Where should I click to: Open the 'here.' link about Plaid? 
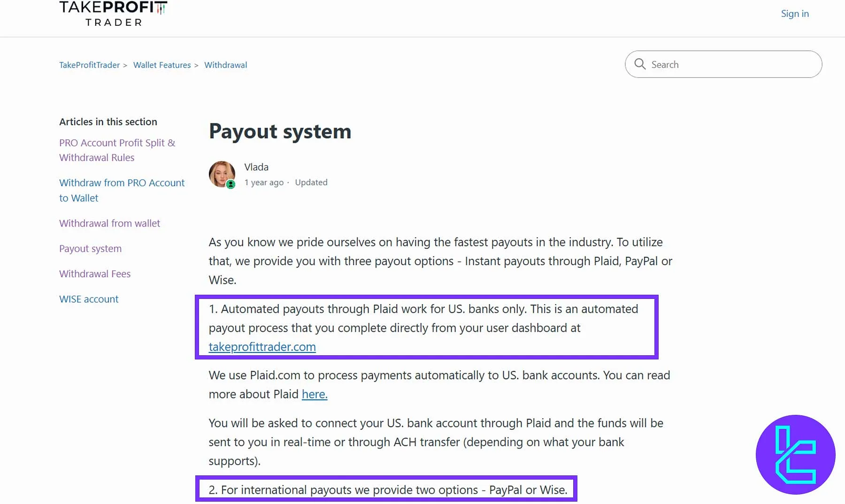pos(315,394)
